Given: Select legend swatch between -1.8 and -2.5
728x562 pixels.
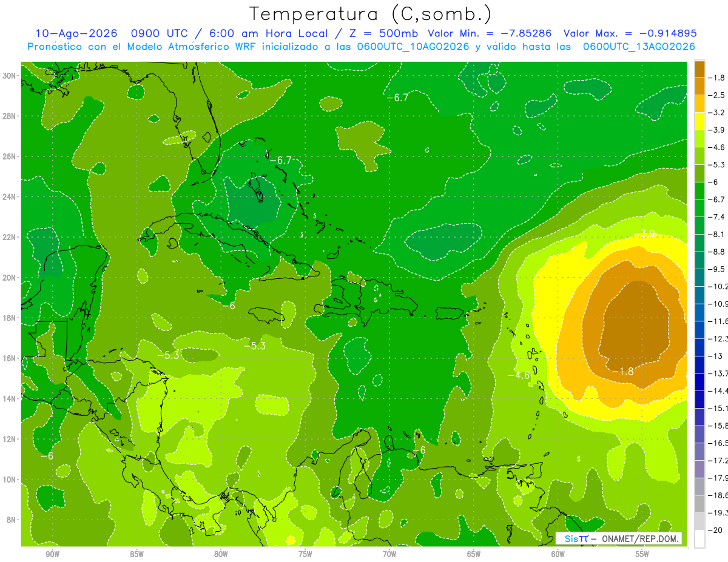Looking at the screenshot, I should point(699,86).
